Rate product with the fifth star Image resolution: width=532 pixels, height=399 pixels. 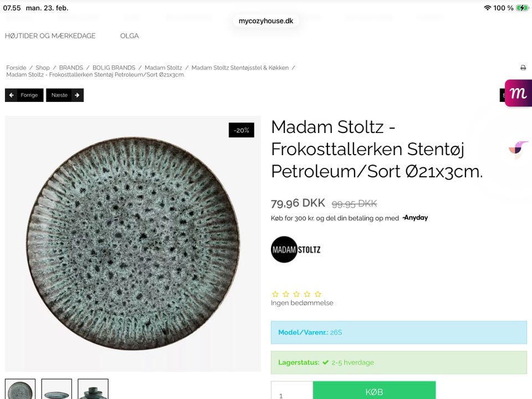[318, 294]
